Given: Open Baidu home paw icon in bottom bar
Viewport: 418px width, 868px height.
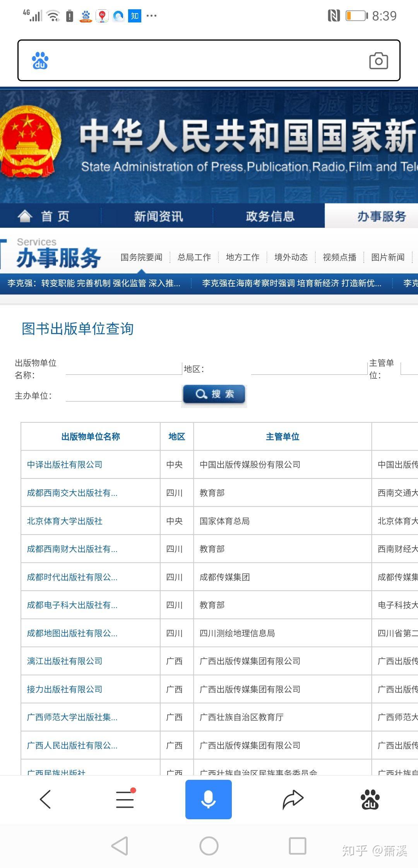Looking at the screenshot, I should coord(370,799).
